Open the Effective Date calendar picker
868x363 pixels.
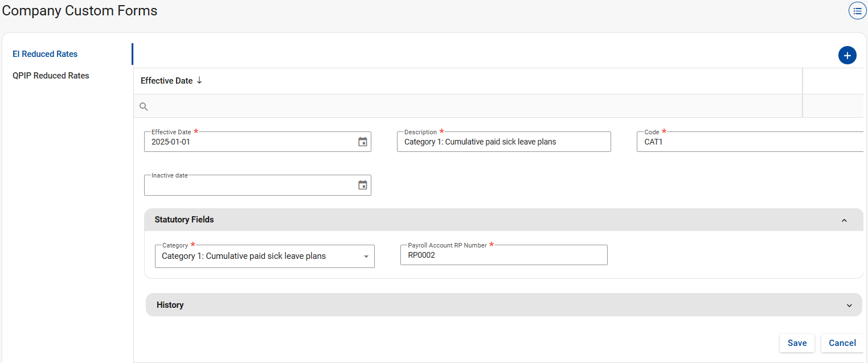click(362, 142)
